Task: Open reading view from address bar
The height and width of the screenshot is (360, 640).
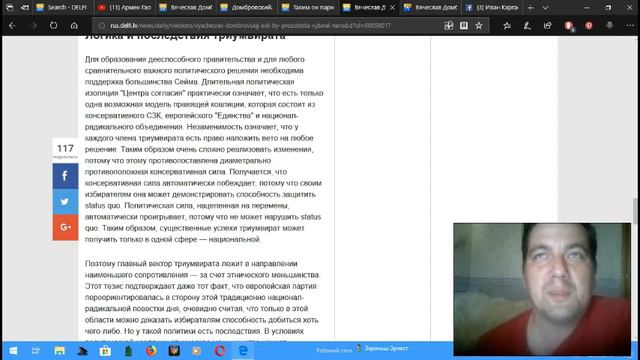Action: pyautogui.click(x=464, y=26)
